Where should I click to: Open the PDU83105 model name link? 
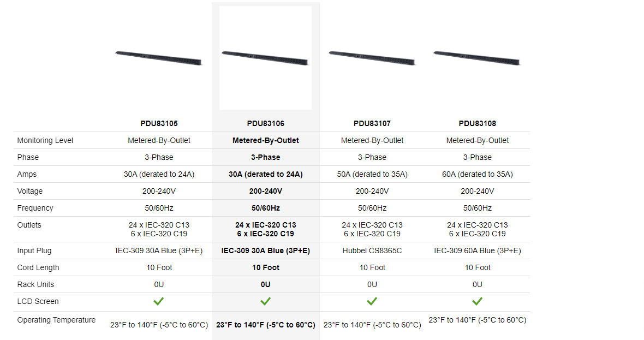click(159, 123)
